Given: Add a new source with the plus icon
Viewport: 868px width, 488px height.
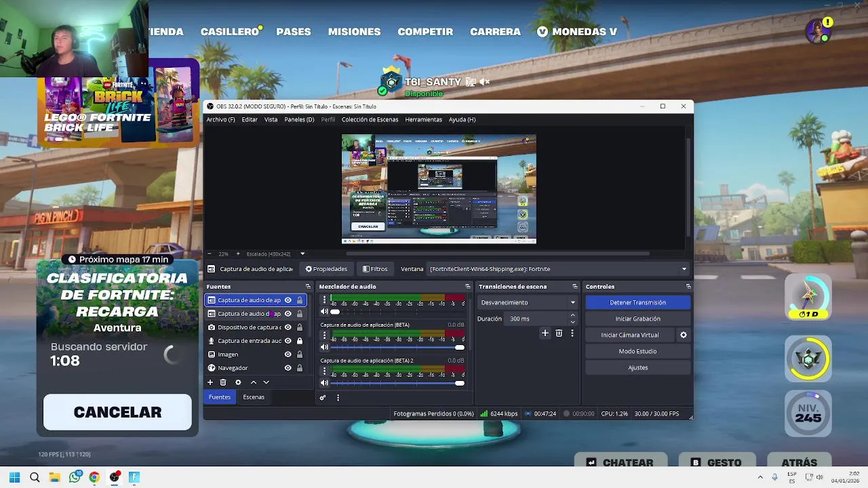Looking at the screenshot, I should point(210,382).
